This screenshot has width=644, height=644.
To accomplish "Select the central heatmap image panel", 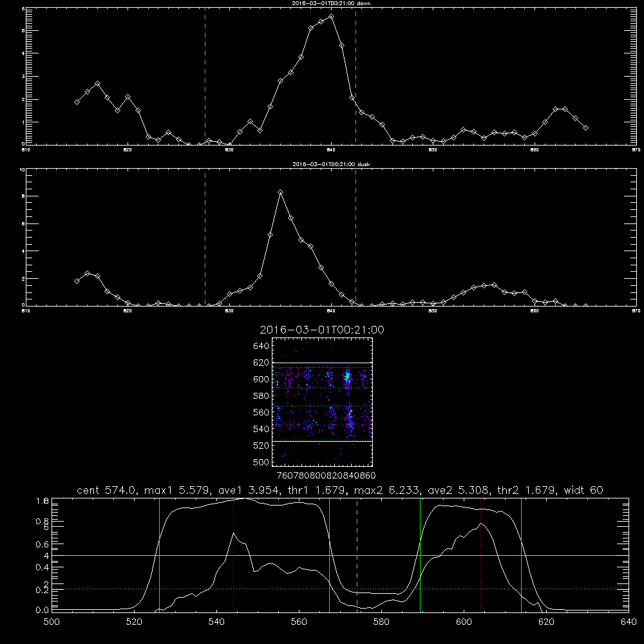I will point(323,402).
